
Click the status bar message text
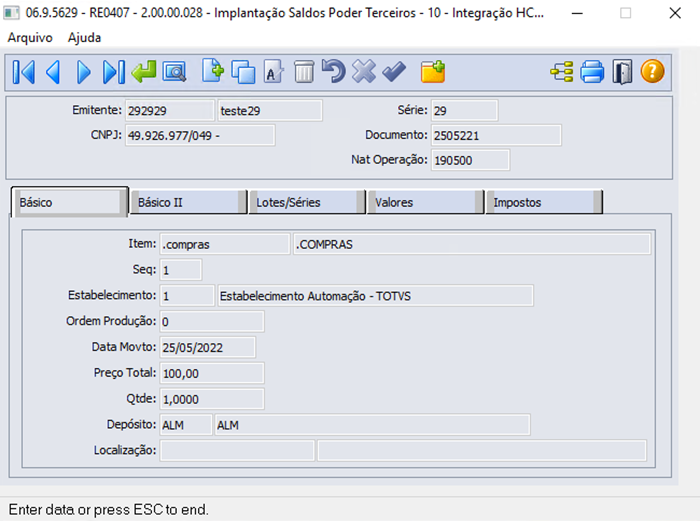point(108,510)
